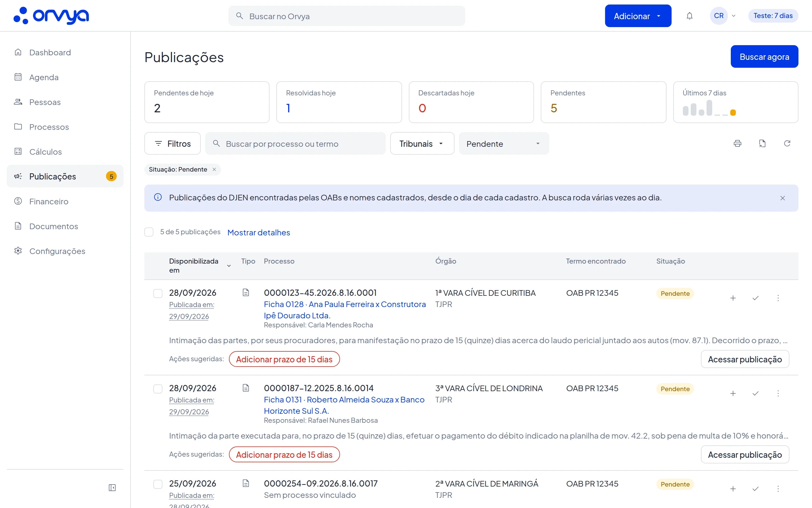
Task: Navigate to Processos
Action: click(65, 127)
